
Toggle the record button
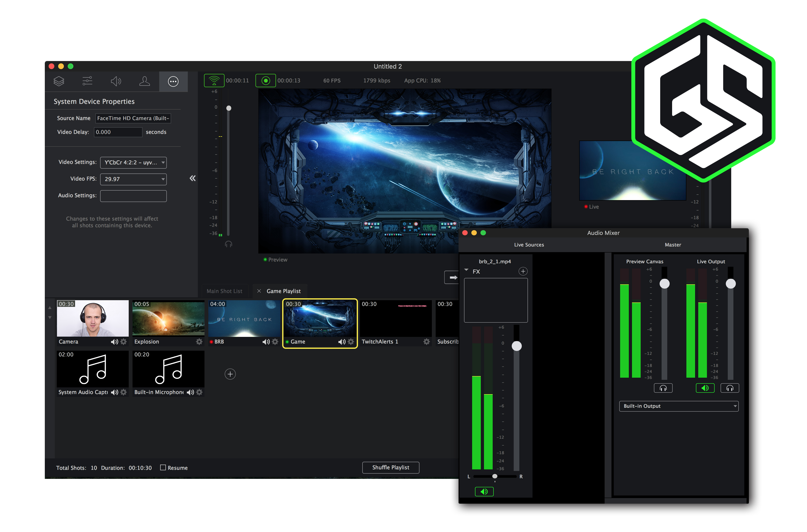click(265, 81)
